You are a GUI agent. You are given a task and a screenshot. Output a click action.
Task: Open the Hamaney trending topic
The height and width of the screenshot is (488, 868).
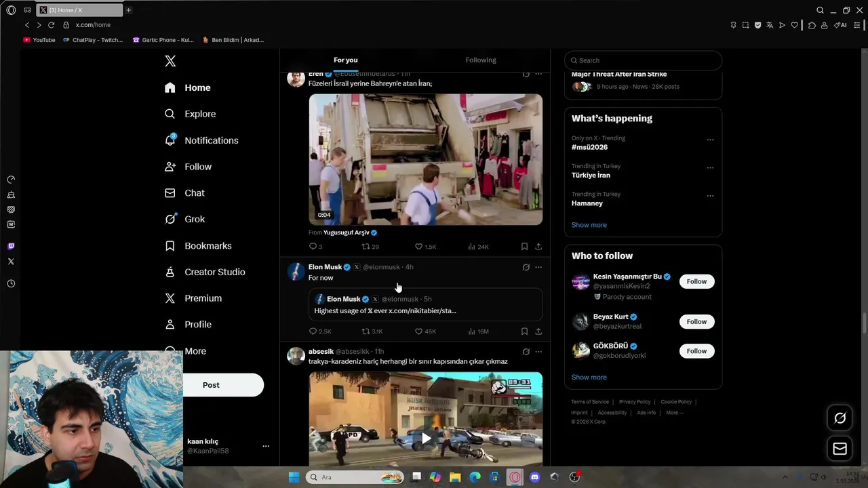[587, 203]
